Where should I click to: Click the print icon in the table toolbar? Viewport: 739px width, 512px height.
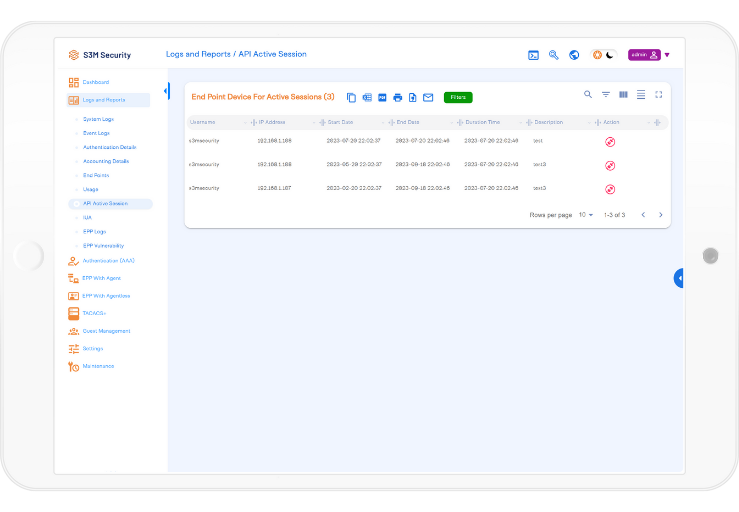point(397,97)
